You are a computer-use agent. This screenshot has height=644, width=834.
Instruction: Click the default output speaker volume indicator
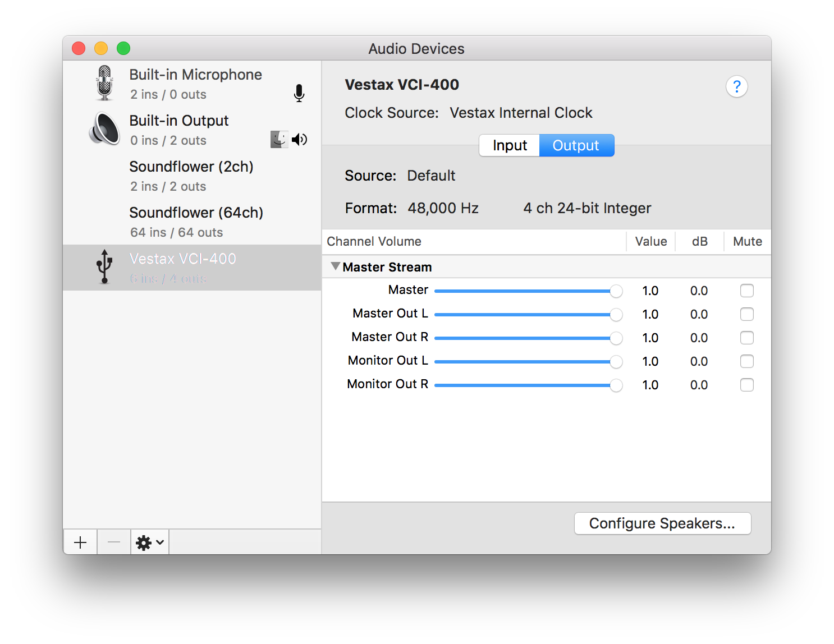click(x=300, y=139)
